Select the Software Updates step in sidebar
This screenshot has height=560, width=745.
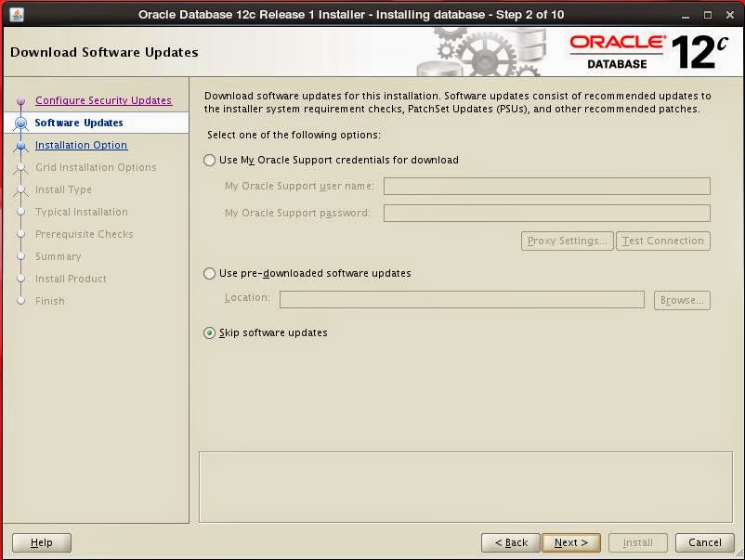pyautogui.click(x=79, y=123)
